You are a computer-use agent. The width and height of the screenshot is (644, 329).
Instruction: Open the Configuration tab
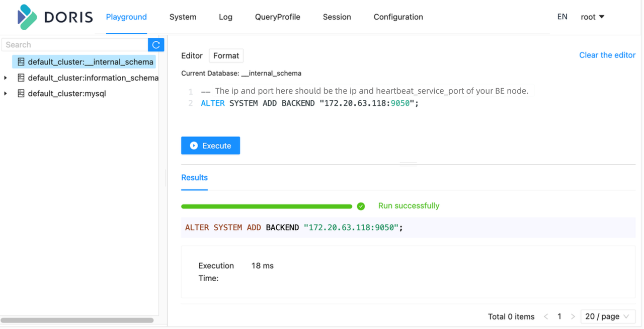[398, 17]
